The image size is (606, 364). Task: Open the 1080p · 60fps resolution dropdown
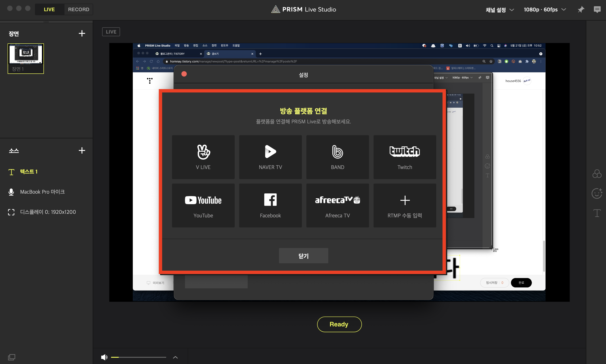click(x=545, y=10)
